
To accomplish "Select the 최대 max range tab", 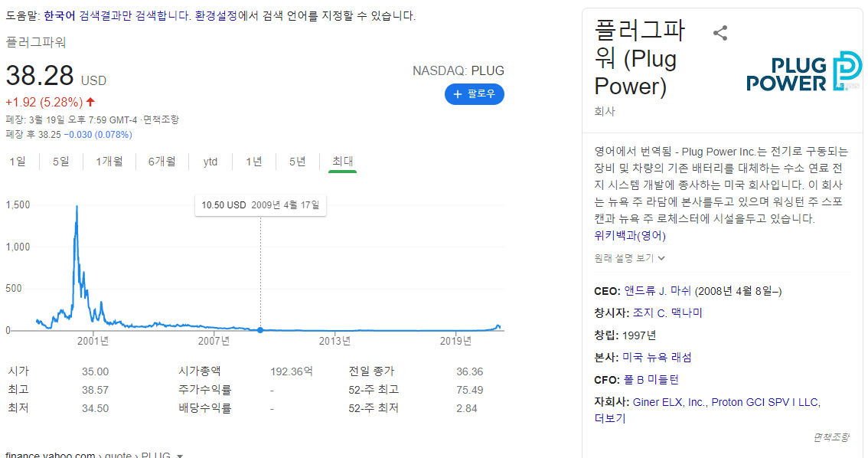I will pyautogui.click(x=343, y=161).
